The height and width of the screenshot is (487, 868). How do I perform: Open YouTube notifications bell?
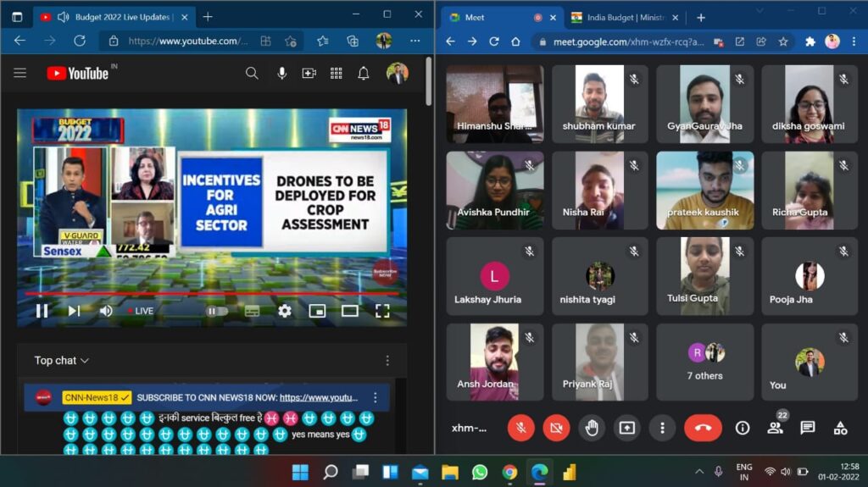point(364,74)
